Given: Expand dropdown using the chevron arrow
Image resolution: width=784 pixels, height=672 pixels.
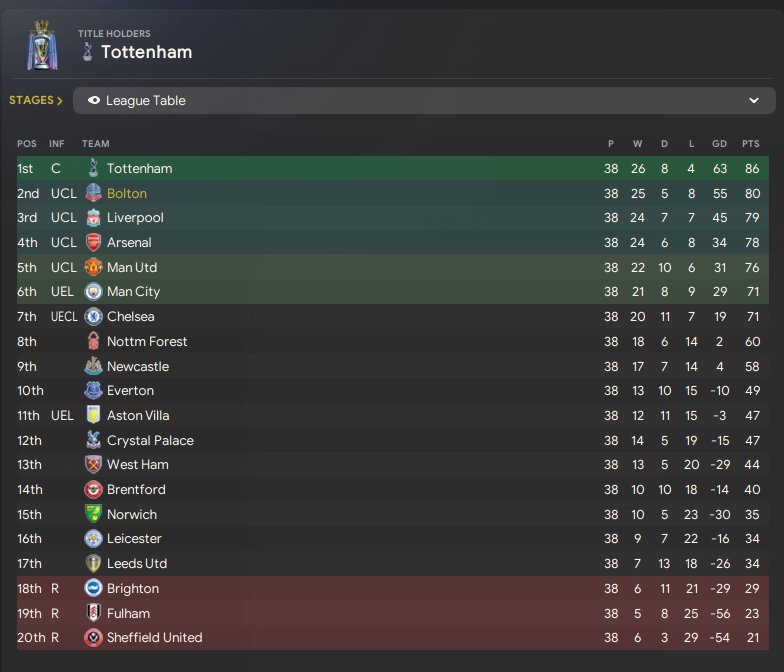Looking at the screenshot, I should coord(754,101).
